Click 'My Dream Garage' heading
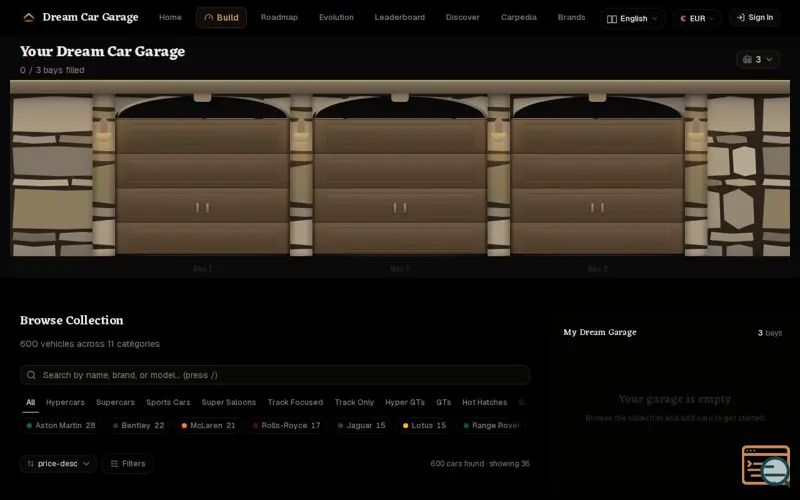This screenshot has height=500, width=800. pyautogui.click(x=599, y=332)
